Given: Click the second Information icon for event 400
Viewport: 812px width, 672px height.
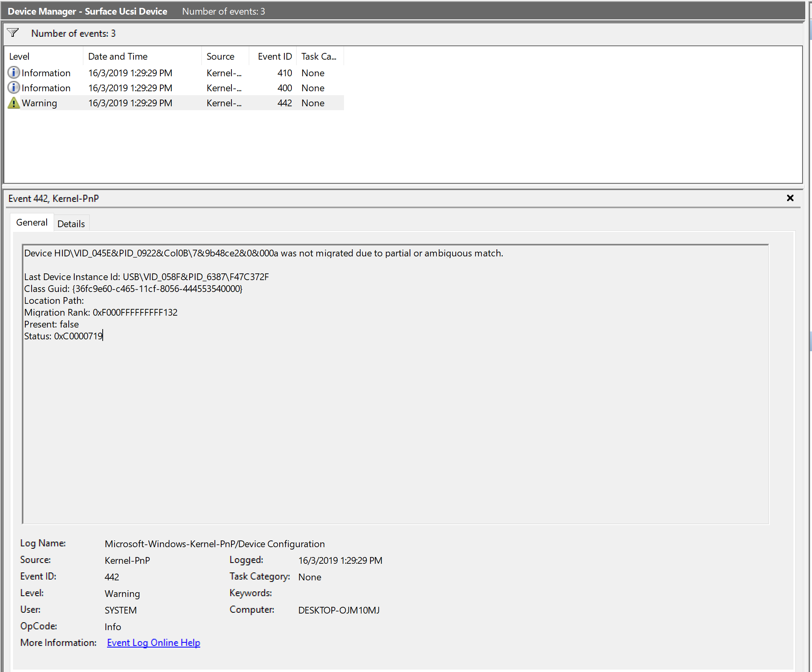Looking at the screenshot, I should [x=14, y=88].
